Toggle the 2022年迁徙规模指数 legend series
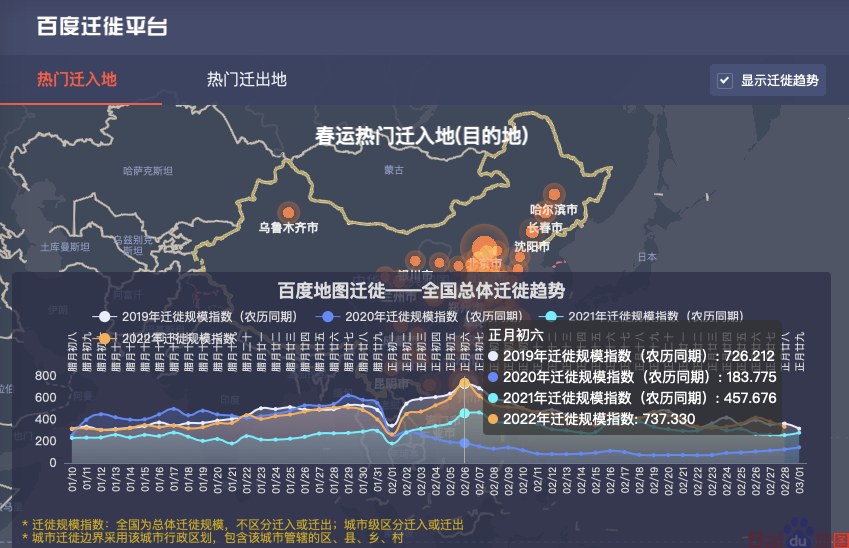Image resolution: width=849 pixels, height=548 pixels. click(165, 339)
